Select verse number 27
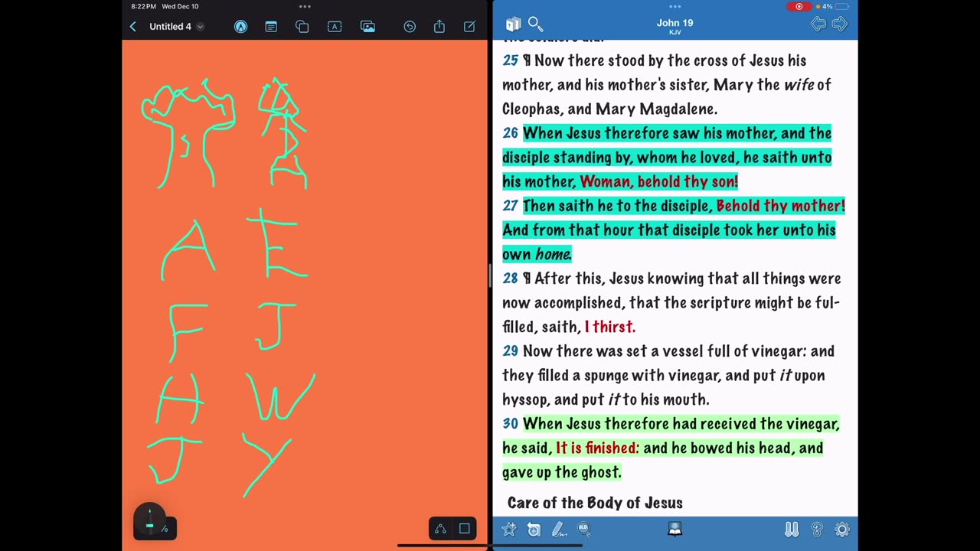The height and width of the screenshot is (551, 980). [x=510, y=206]
